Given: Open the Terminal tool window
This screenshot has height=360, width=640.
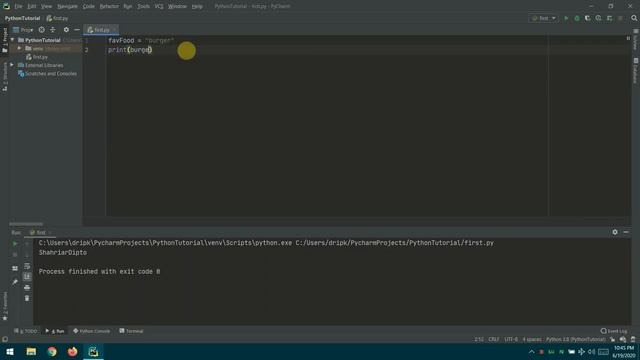Looking at the screenshot, I should (131, 331).
